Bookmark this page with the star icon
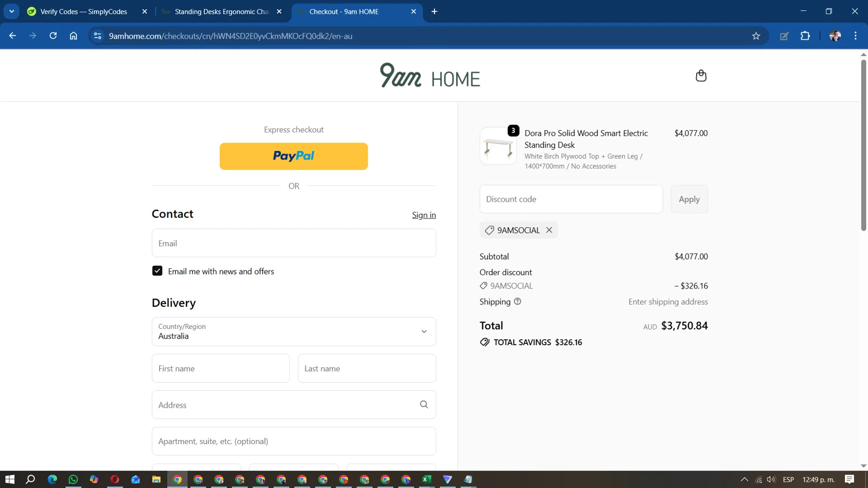Viewport: 868px width, 488px height. pyautogui.click(x=756, y=36)
